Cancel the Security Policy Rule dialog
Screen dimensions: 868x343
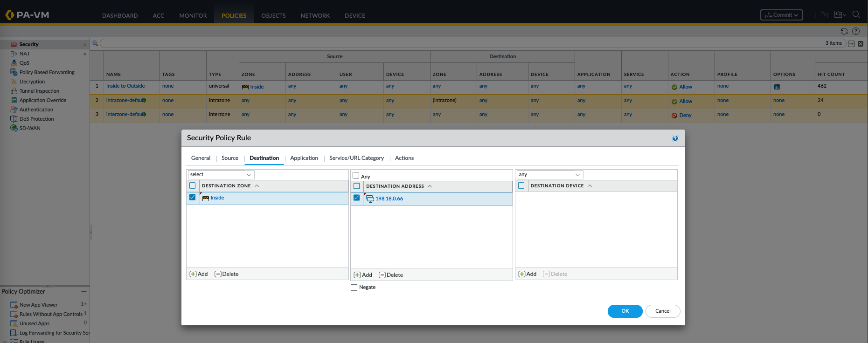tap(662, 311)
